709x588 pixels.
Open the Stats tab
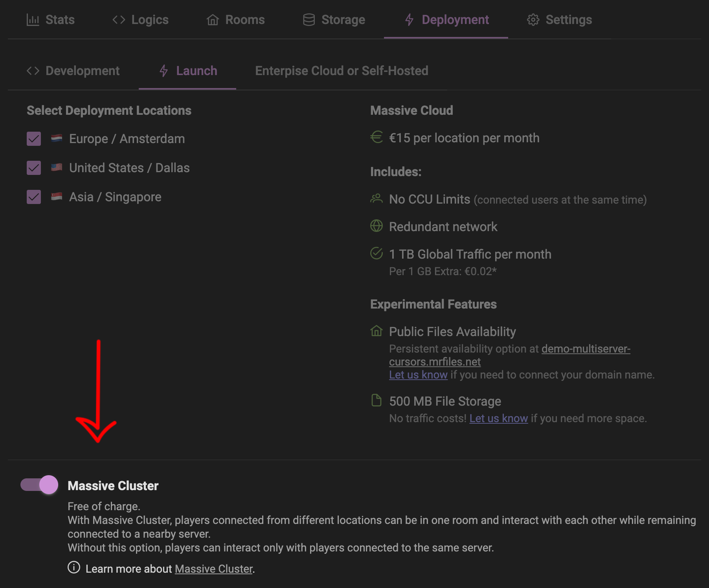pyautogui.click(x=50, y=20)
